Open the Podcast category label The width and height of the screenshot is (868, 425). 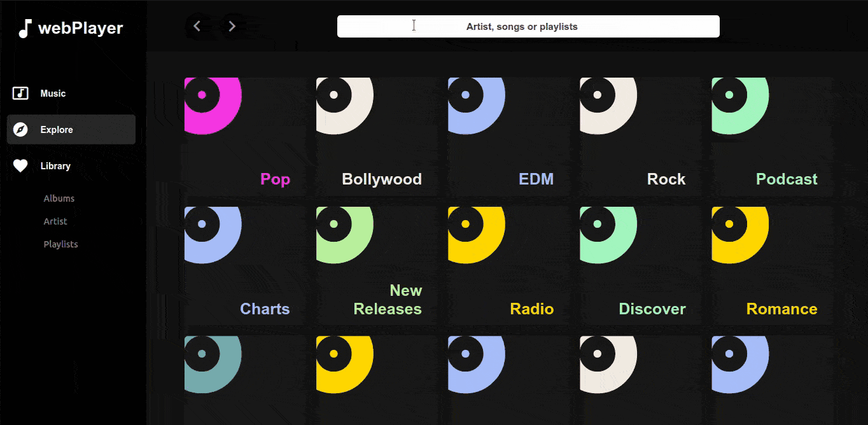[787, 179]
